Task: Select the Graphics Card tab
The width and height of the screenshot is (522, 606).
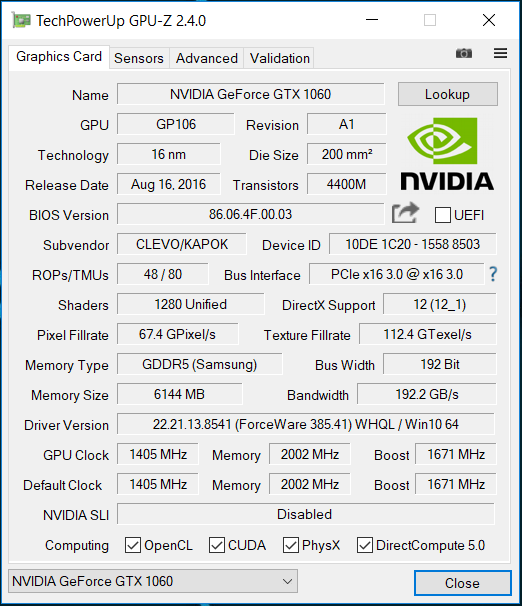Action: coord(59,57)
